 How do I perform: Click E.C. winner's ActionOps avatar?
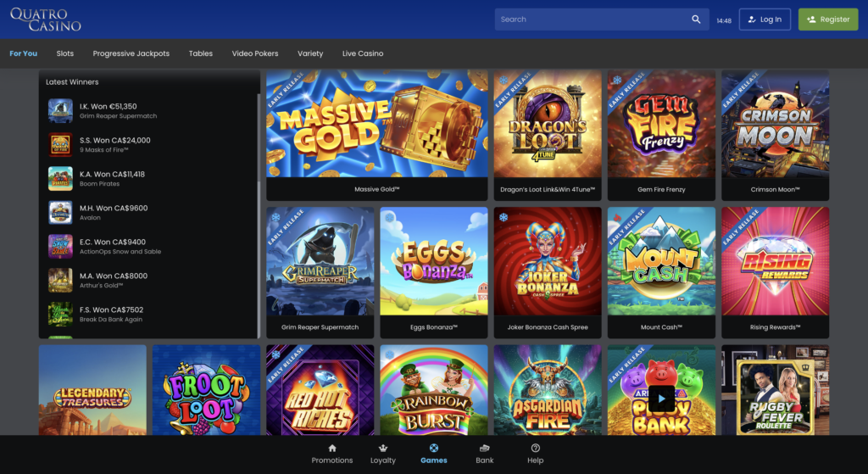[60, 247]
